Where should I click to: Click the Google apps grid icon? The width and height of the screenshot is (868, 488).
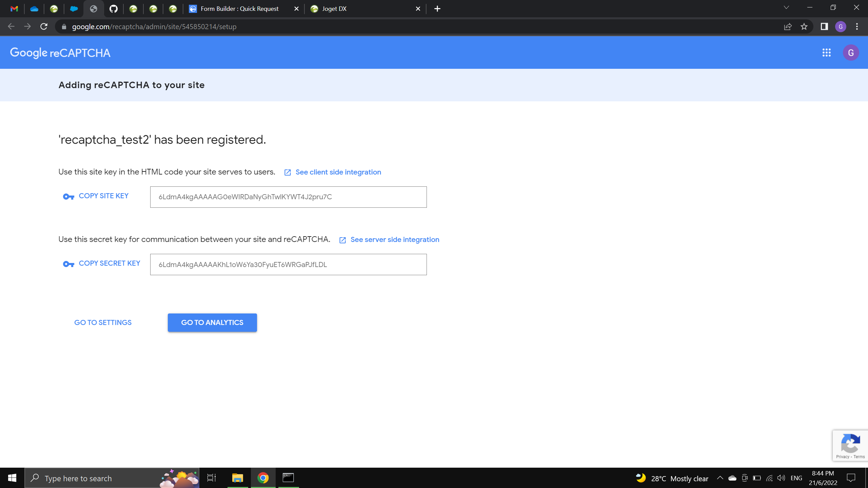point(826,53)
